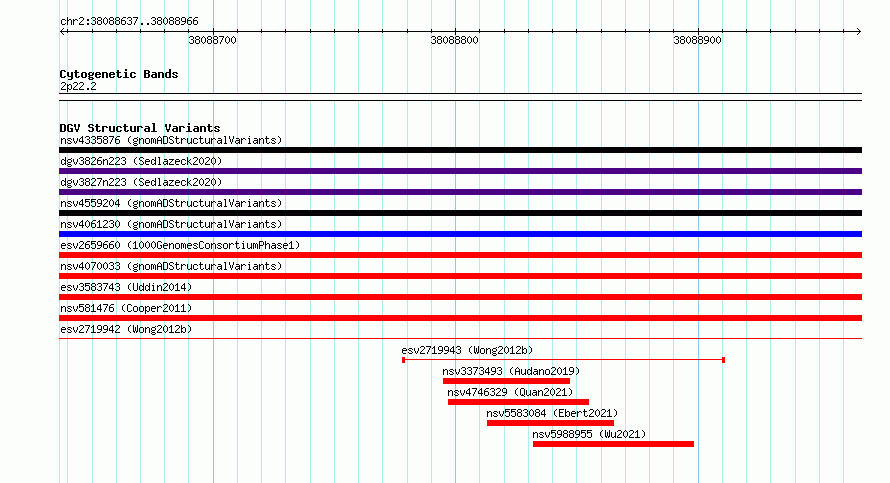
Task: Open the nsv4070033 gnomAD variant label
Action: [x=171, y=266]
